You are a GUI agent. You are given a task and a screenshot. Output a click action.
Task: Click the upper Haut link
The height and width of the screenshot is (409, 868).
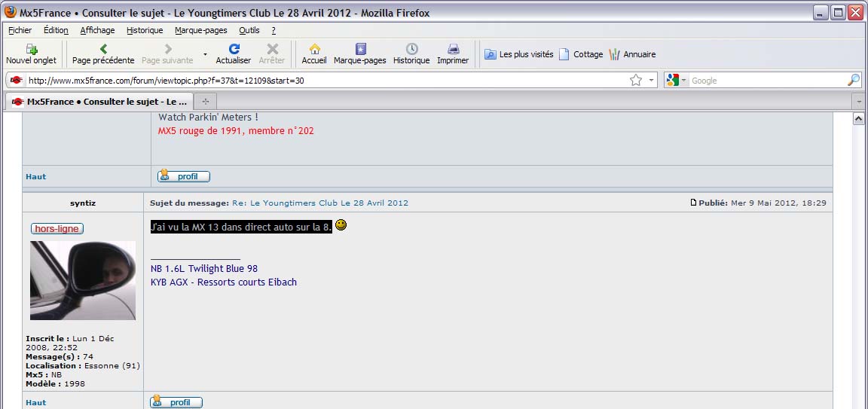tap(36, 176)
